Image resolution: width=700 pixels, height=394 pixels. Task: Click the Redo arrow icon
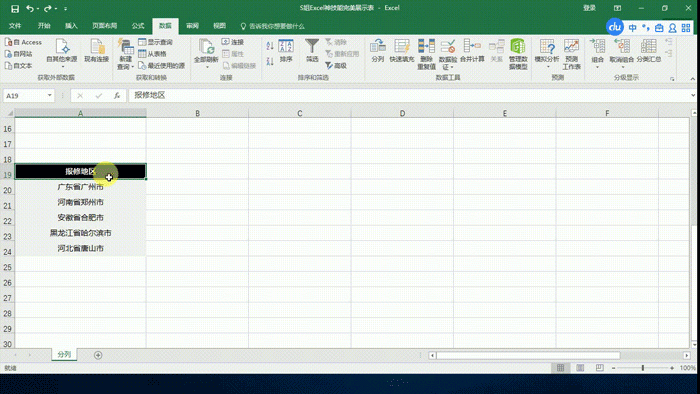tap(48, 8)
